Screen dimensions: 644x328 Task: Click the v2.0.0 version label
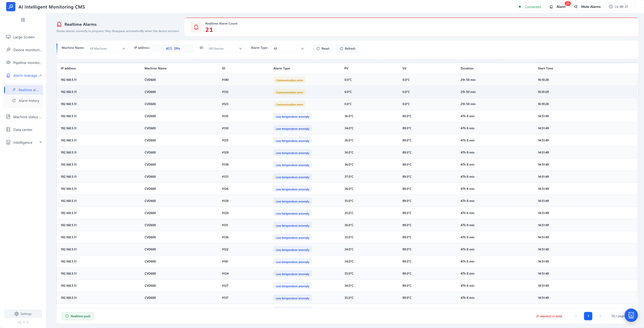[23, 322]
